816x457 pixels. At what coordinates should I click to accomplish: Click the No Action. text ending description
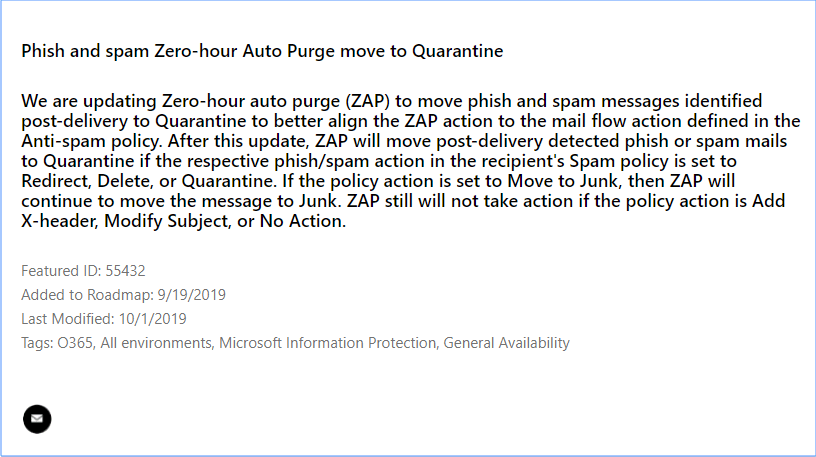tap(303, 221)
